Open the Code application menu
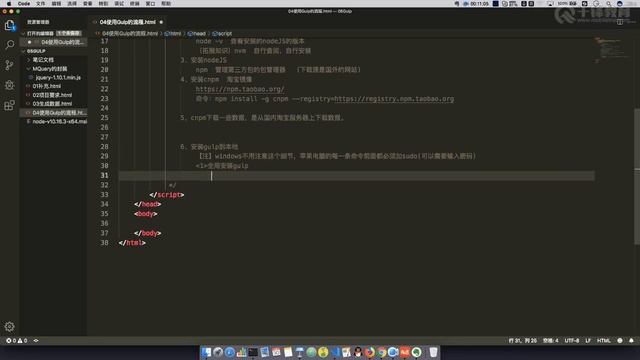 [24, 4]
